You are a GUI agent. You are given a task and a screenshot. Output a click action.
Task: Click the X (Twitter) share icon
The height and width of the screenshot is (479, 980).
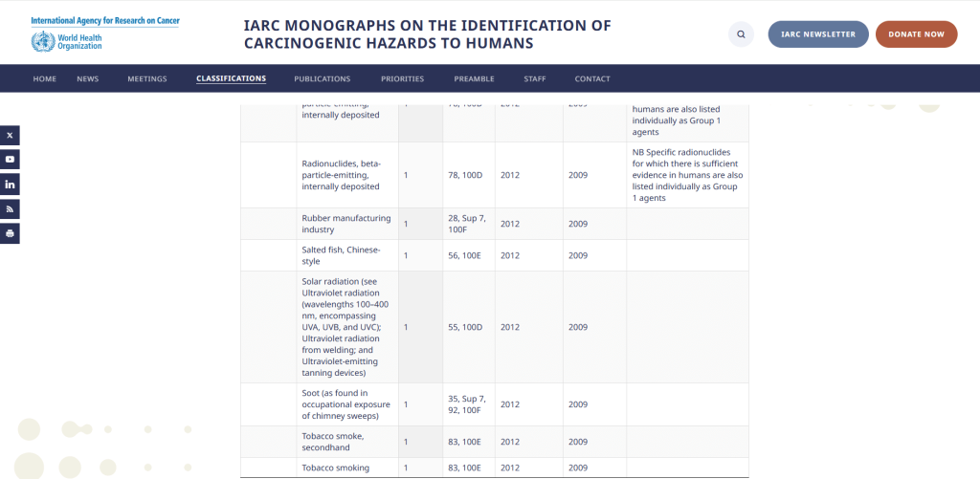(10, 135)
